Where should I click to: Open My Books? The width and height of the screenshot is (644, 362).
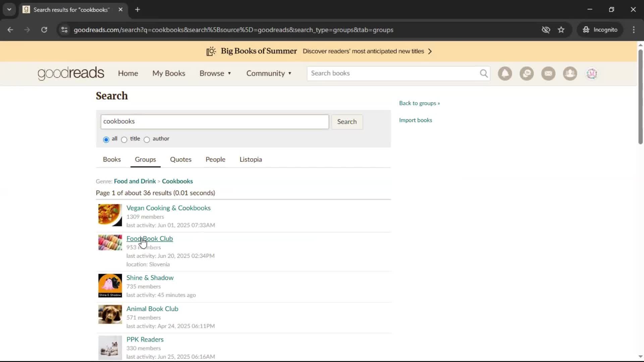pyautogui.click(x=169, y=73)
